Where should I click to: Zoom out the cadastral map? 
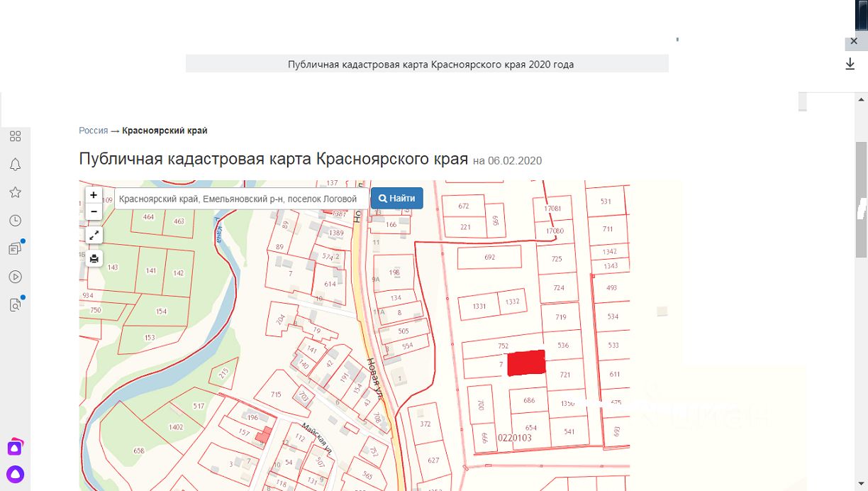pyautogui.click(x=94, y=211)
